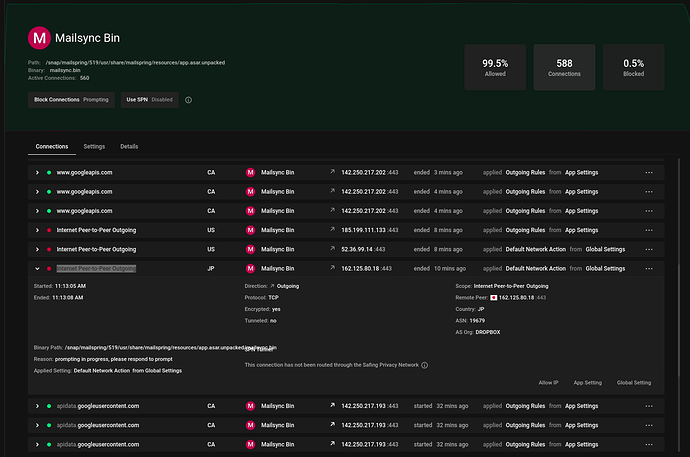Click Outgoing Rules in 185.199.111.133 row

[x=525, y=230]
